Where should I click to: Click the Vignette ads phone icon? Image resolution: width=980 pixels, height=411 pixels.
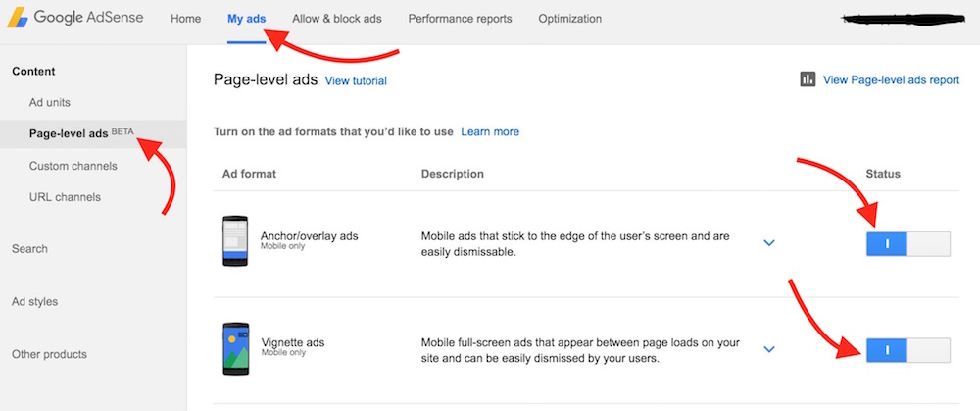click(234, 349)
